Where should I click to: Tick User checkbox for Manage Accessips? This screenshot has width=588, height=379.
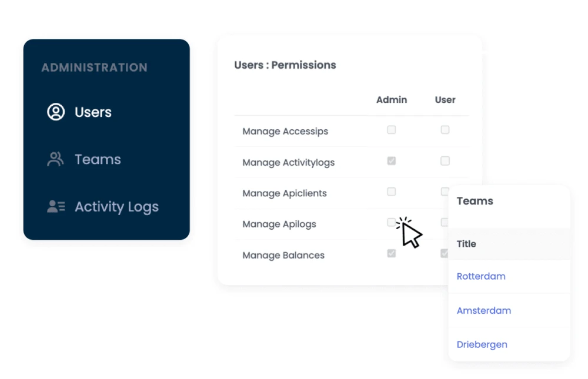click(445, 130)
